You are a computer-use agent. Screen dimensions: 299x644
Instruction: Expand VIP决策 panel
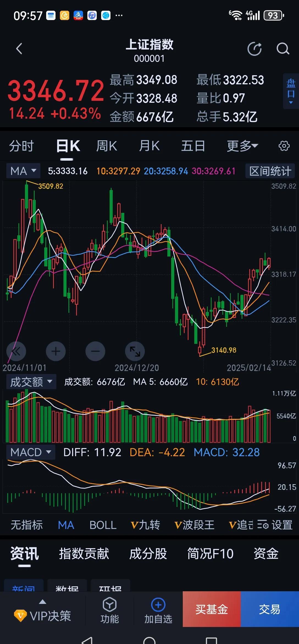pyautogui.click(x=43, y=611)
